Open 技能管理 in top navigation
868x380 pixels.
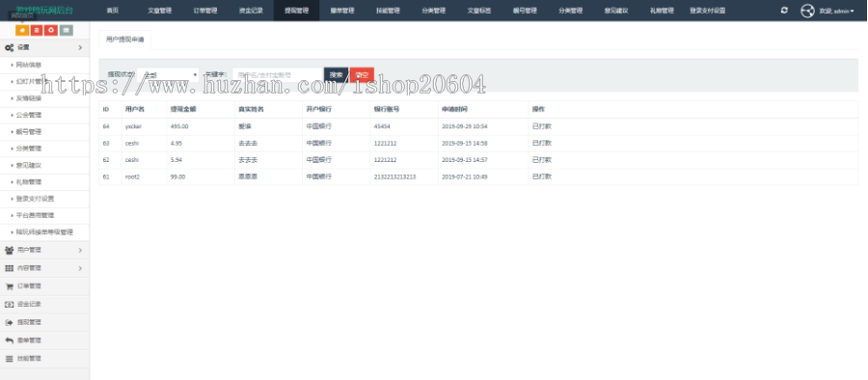click(388, 11)
